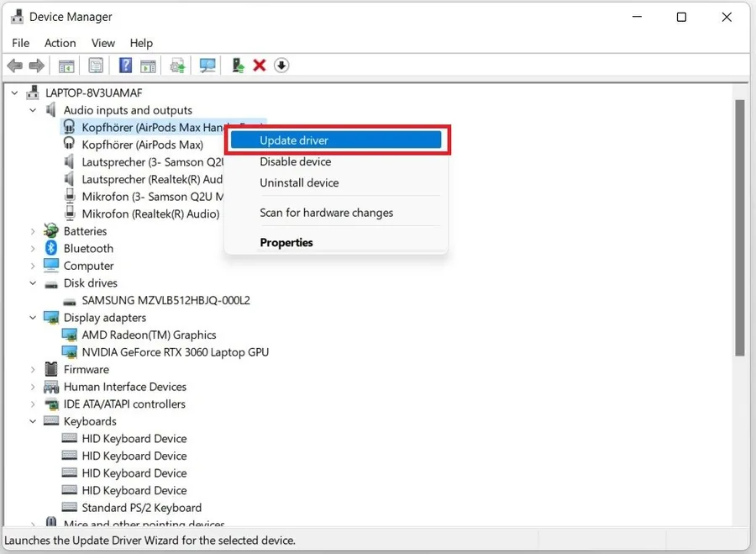The image size is (756, 554).
Task: Click the Firmware category label
Action: [x=87, y=370]
